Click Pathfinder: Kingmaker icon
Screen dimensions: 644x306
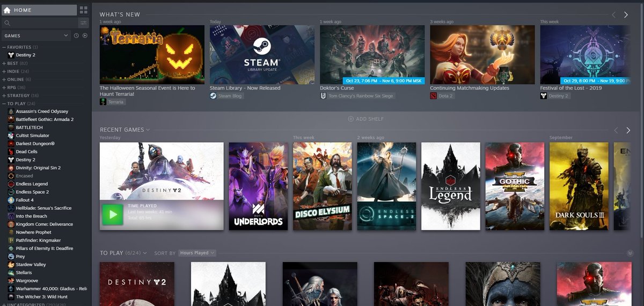[x=11, y=240]
